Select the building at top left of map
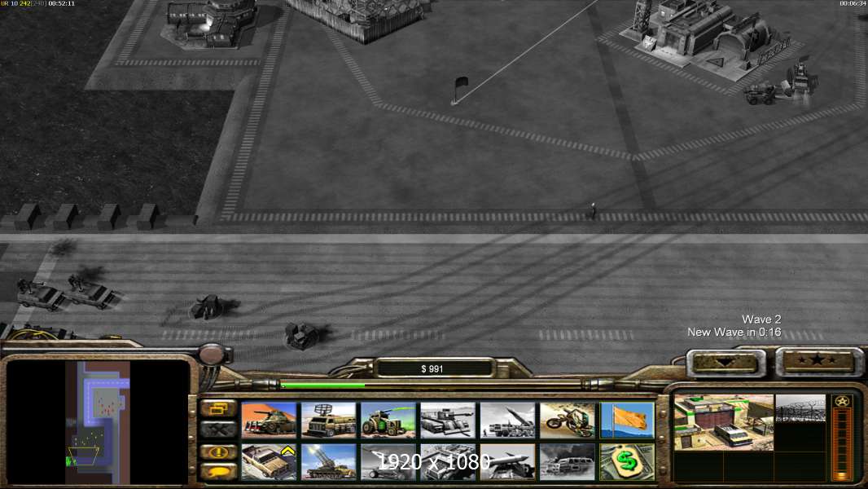Viewport: 868px width, 489px height. click(210, 24)
